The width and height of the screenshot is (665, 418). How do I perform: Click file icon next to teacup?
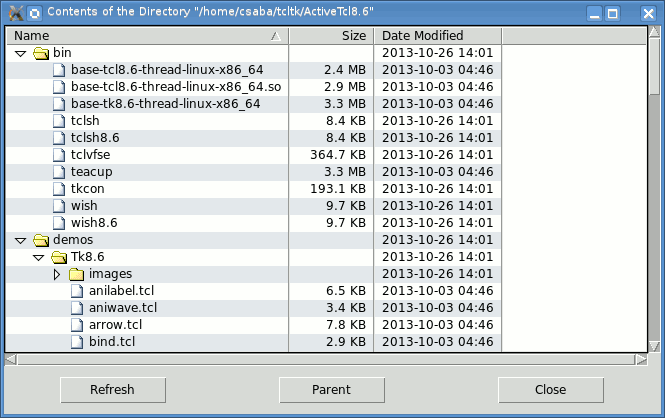(59, 172)
